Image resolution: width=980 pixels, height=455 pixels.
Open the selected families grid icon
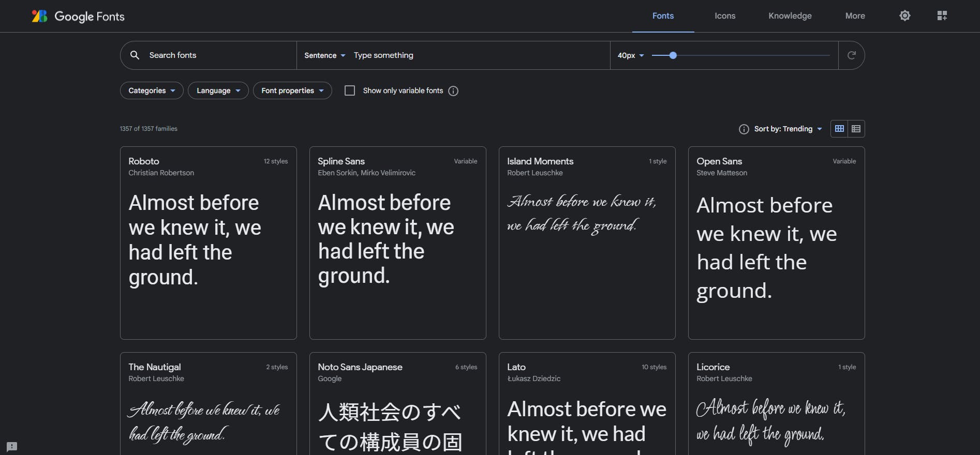click(942, 16)
